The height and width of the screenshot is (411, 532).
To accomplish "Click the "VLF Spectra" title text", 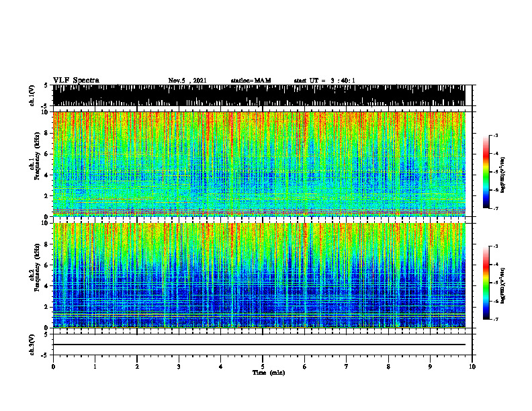I will click(x=76, y=81).
